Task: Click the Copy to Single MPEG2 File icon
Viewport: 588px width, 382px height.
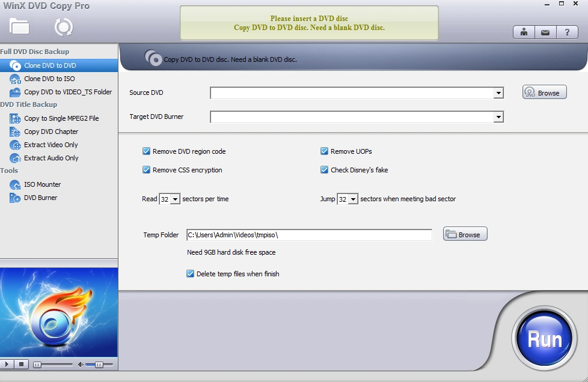Action: 15,119
